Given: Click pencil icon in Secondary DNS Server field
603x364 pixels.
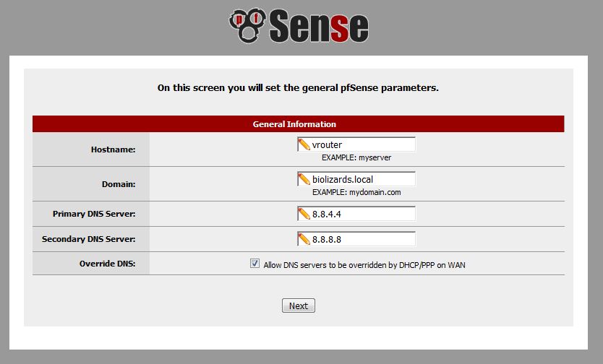Looking at the screenshot, I should point(304,239).
